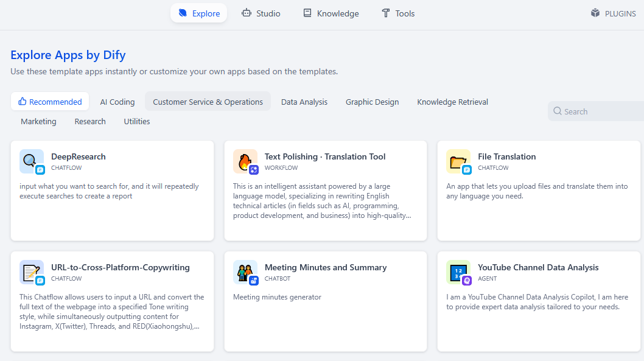644x361 pixels.
Task: Click the Plugins cube icon
Action: click(595, 13)
